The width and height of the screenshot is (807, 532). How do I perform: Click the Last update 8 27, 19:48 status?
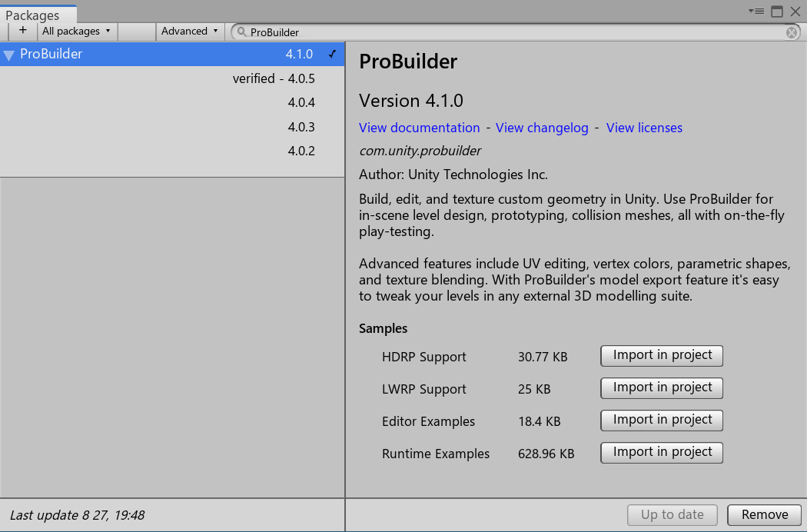pyautogui.click(x=77, y=515)
